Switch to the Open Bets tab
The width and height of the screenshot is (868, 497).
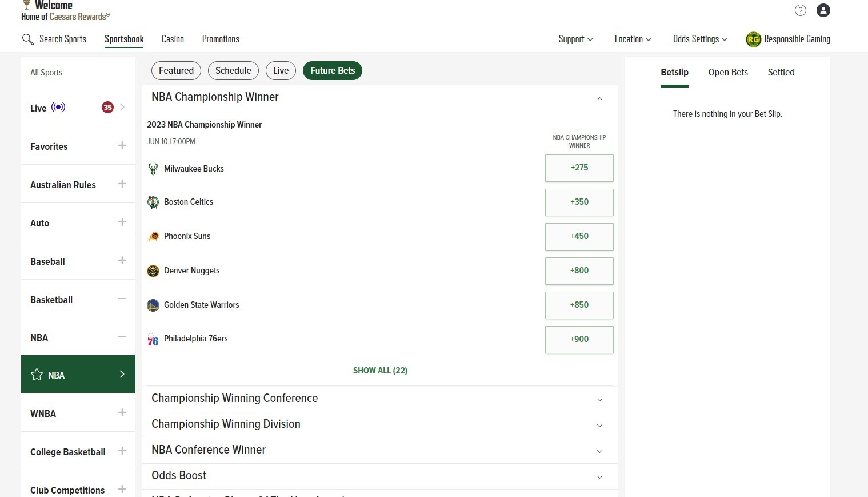(727, 72)
